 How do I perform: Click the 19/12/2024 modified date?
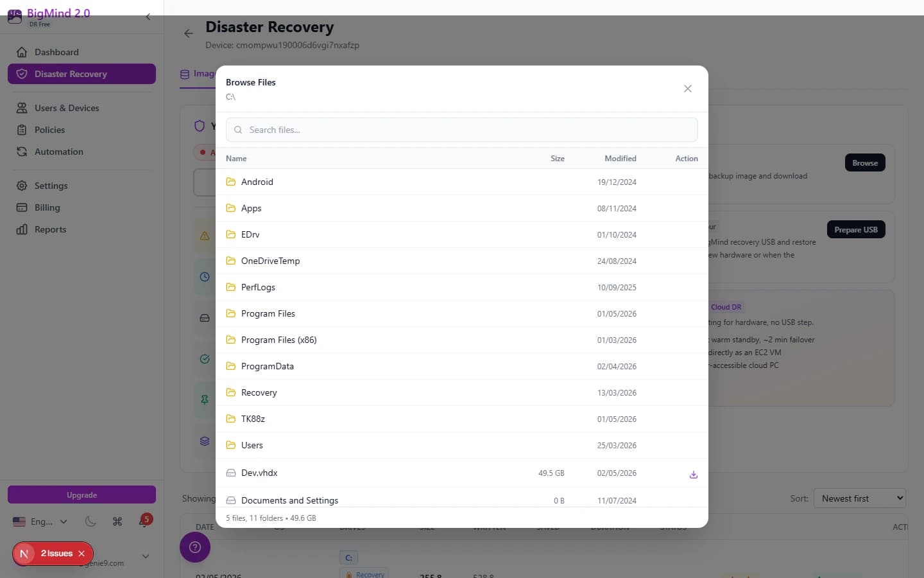point(617,182)
